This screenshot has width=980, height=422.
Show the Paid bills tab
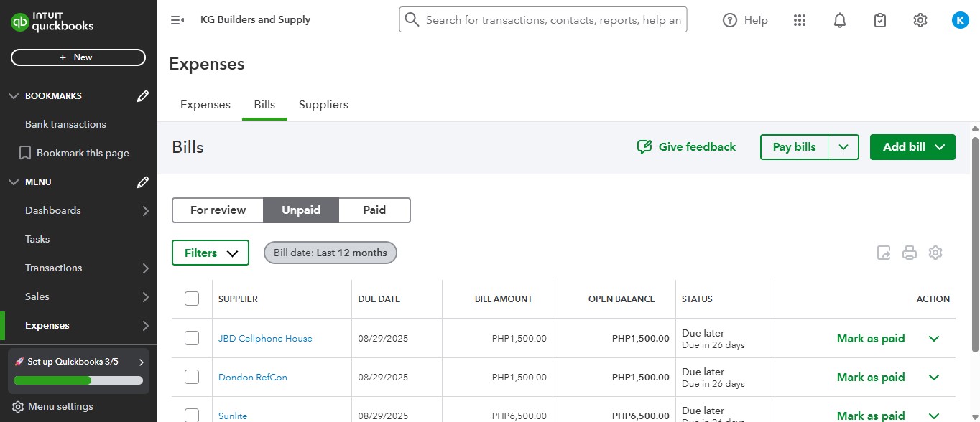(x=374, y=210)
